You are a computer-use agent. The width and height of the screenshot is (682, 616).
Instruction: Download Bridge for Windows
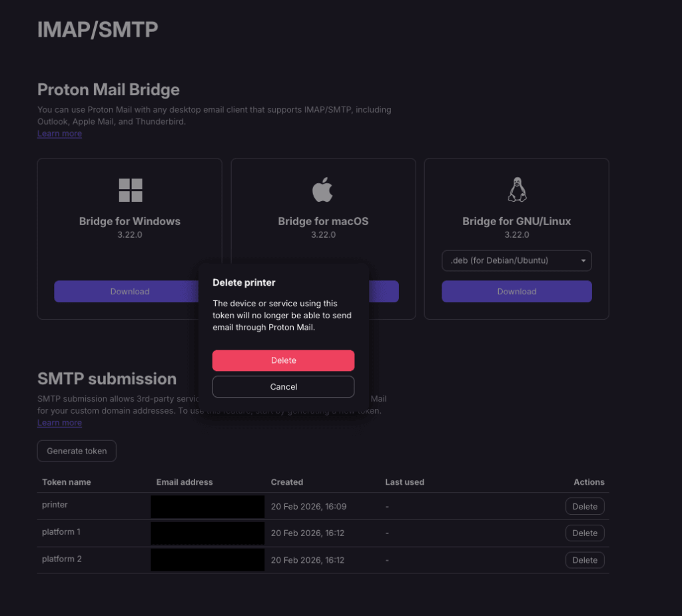click(x=126, y=292)
